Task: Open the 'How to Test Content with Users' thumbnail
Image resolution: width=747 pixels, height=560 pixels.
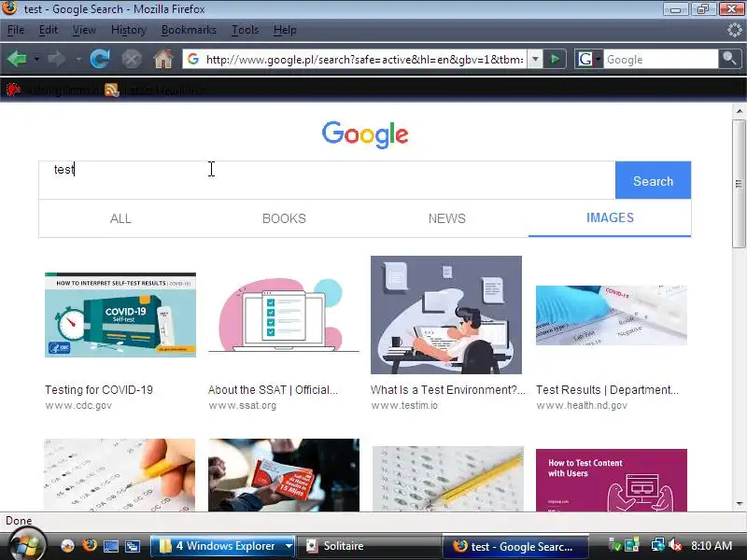Action: click(x=612, y=480)
